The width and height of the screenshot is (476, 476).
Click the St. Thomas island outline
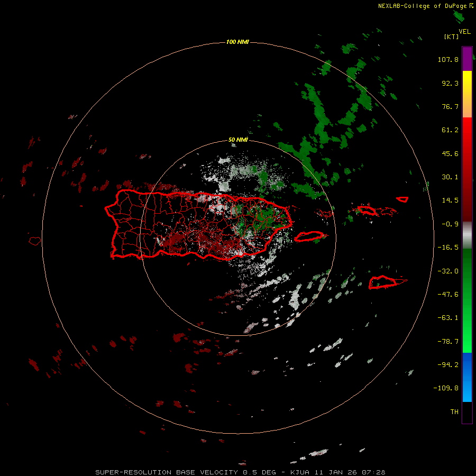(x=366, y=210)
